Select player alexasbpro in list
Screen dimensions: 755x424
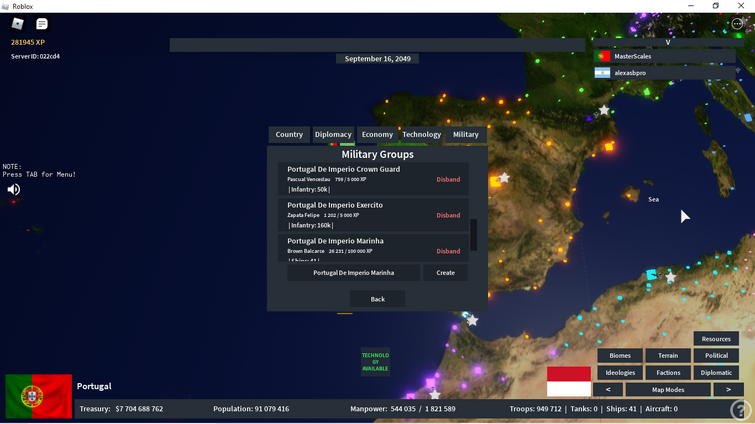pos(664,73)
